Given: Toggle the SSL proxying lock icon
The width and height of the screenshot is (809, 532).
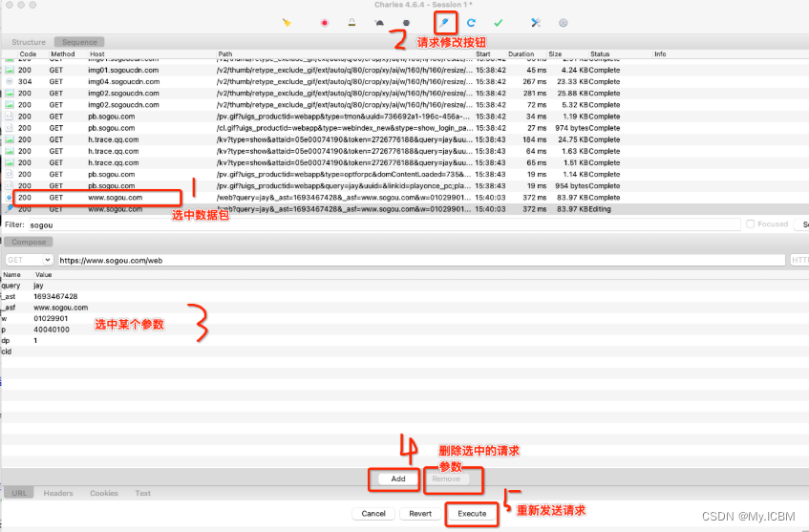Looking at the screenshot, I should tap(351, 23).
